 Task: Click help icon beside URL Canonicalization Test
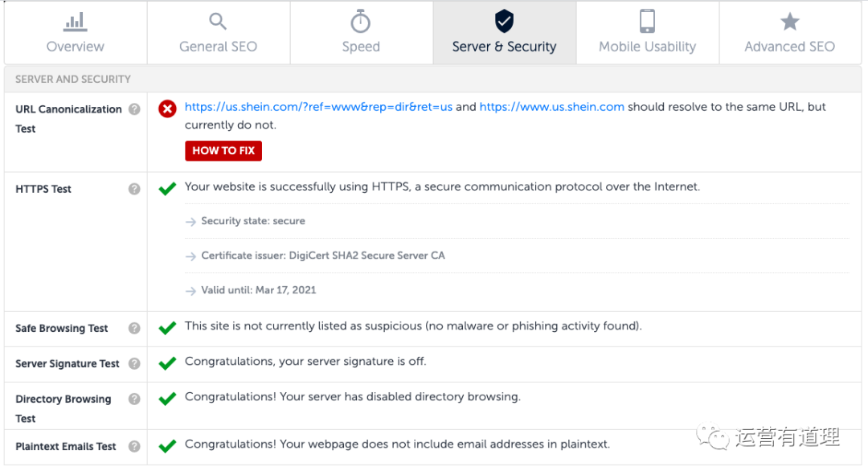point(134,109)
